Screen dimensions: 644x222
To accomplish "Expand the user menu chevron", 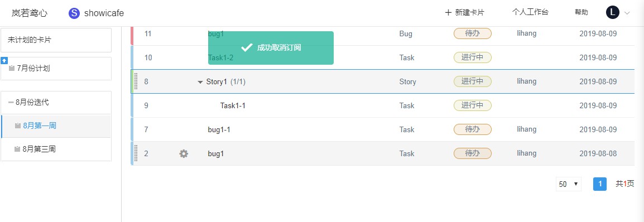I will [x=627, y=13].
